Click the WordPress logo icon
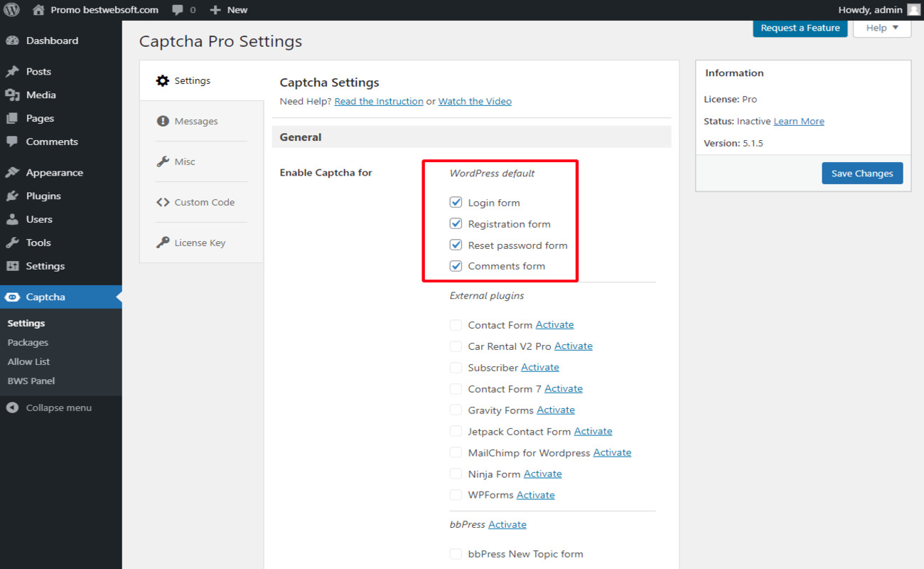Image resolution: width=924 pixels, height=569 pixels. pos(12,10)
